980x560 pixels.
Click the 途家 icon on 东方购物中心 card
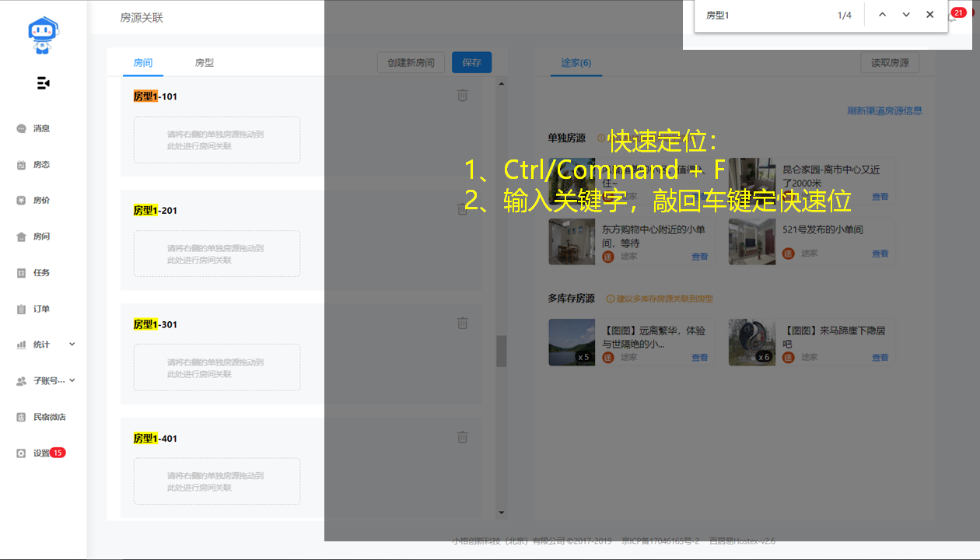[608, 257]
